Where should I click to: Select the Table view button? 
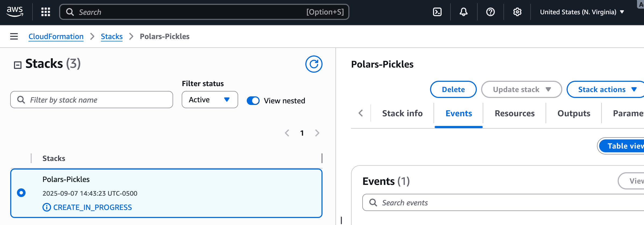pyautogui.click(x=622, y=146)
